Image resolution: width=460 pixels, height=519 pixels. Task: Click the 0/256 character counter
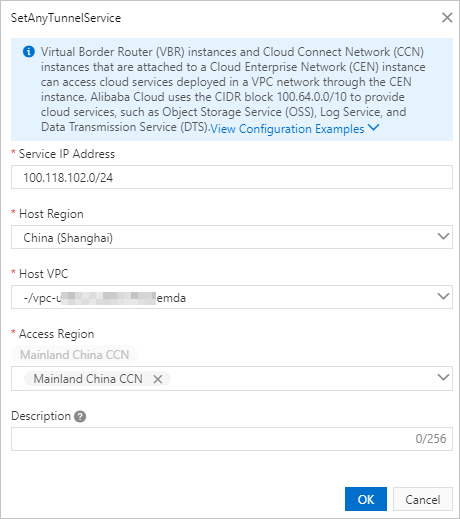click(431, 439)
